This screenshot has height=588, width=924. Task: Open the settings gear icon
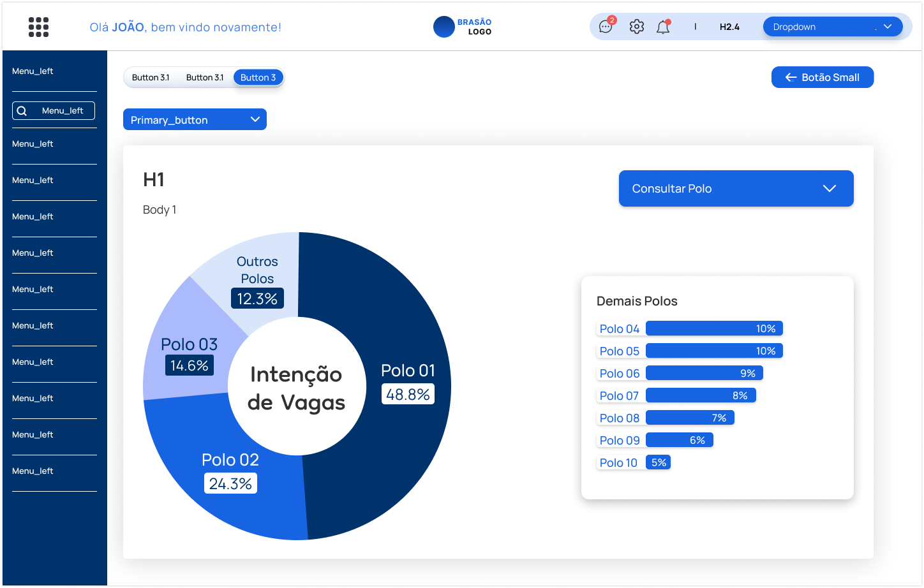click(x=636, y=27)
